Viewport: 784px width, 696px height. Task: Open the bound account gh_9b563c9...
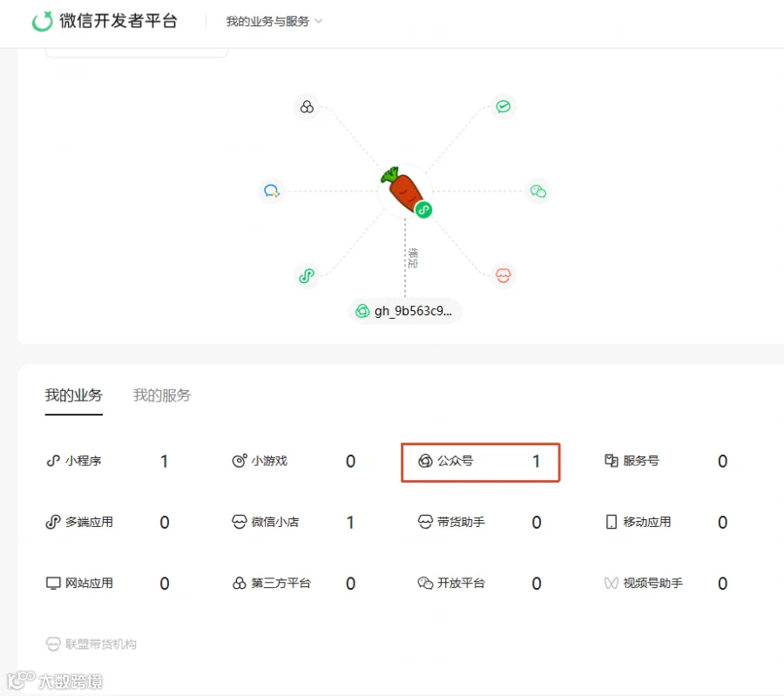(x=404, y=311)
